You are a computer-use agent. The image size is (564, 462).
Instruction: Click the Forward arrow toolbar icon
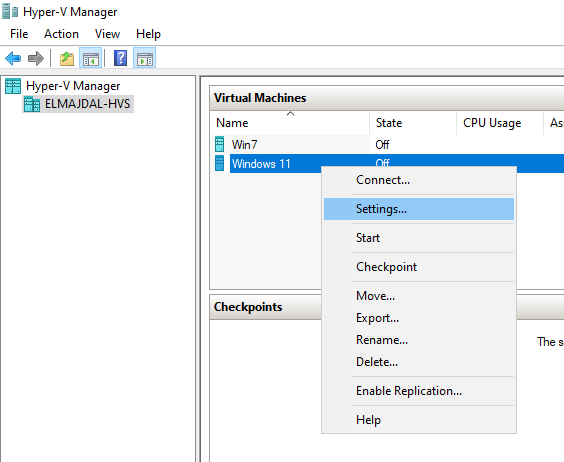[x=36, y=58]
